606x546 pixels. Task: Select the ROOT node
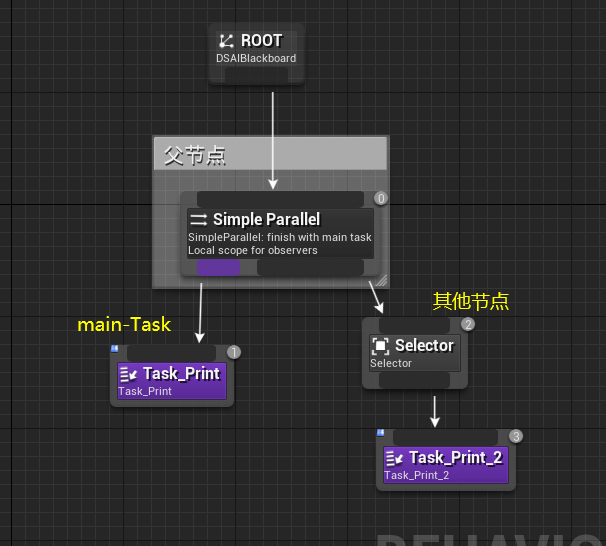click(x=257, y=53)
